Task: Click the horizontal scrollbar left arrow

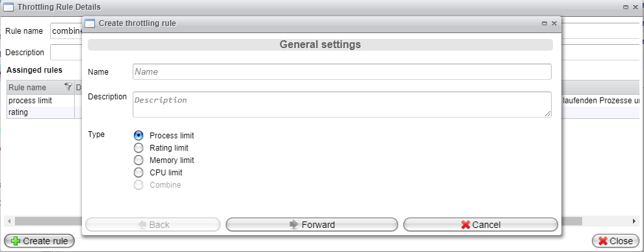Action: point(10,221)
